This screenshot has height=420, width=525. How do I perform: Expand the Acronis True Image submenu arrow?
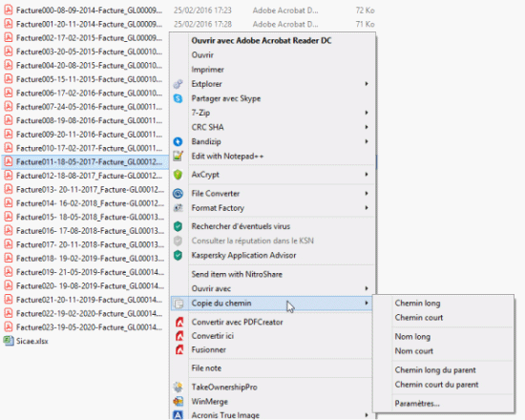click(x=367, y=415)
